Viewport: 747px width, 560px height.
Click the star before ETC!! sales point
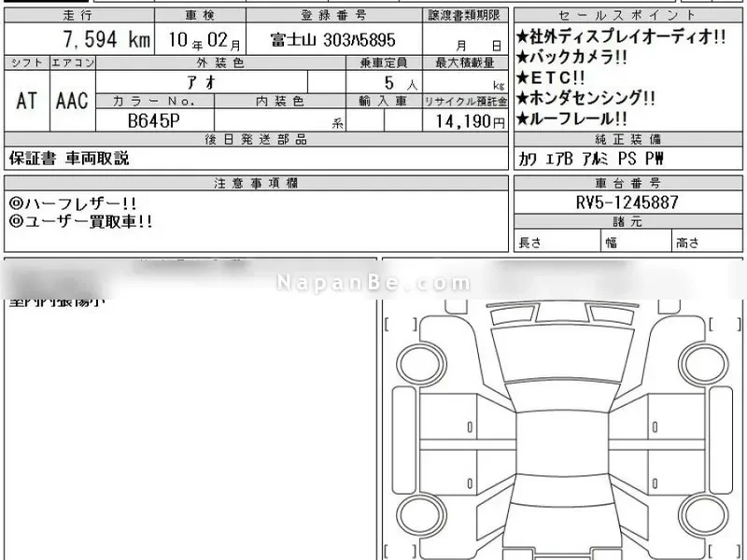[x=522, y=77]
